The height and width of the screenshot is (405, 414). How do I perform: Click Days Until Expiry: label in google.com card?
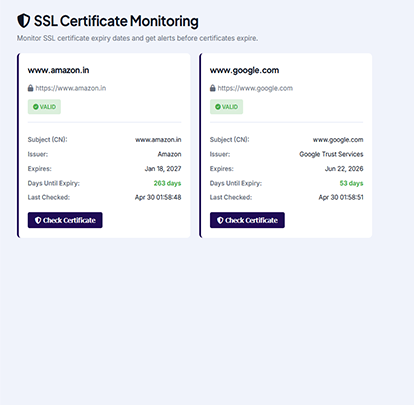click(236, 183)
